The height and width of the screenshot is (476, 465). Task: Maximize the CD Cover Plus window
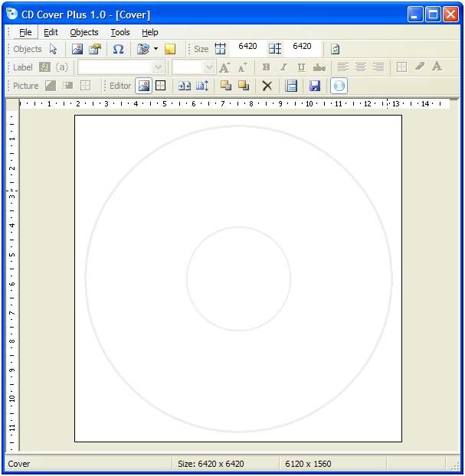coord(433,15)
